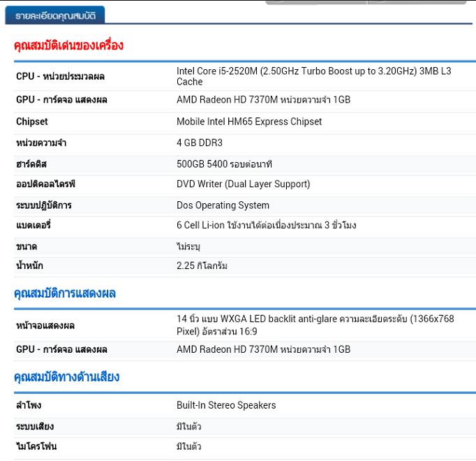Image resolution: width=476 pixels, height=461 pixels.
Task: Select the Chipset label
Action: point(32,122)
